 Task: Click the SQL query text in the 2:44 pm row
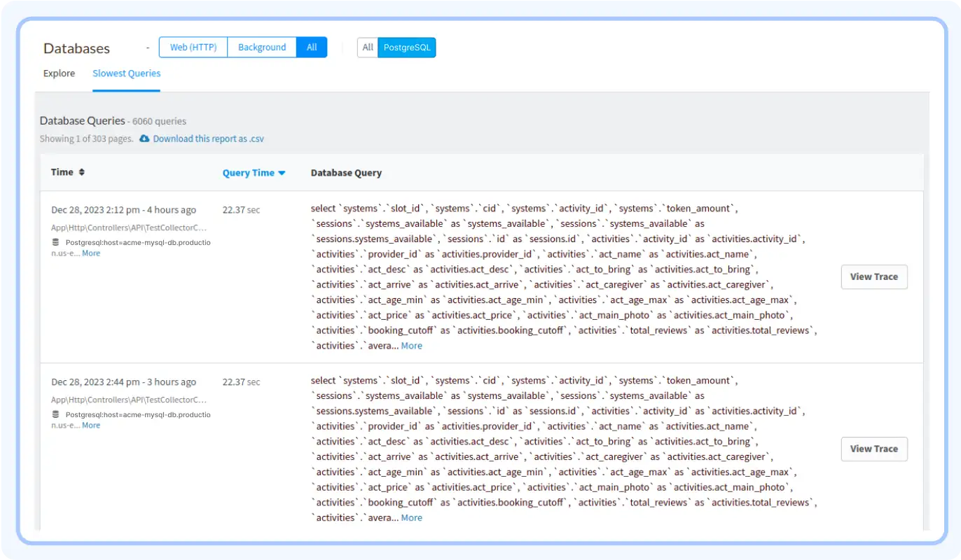point(564,449)
